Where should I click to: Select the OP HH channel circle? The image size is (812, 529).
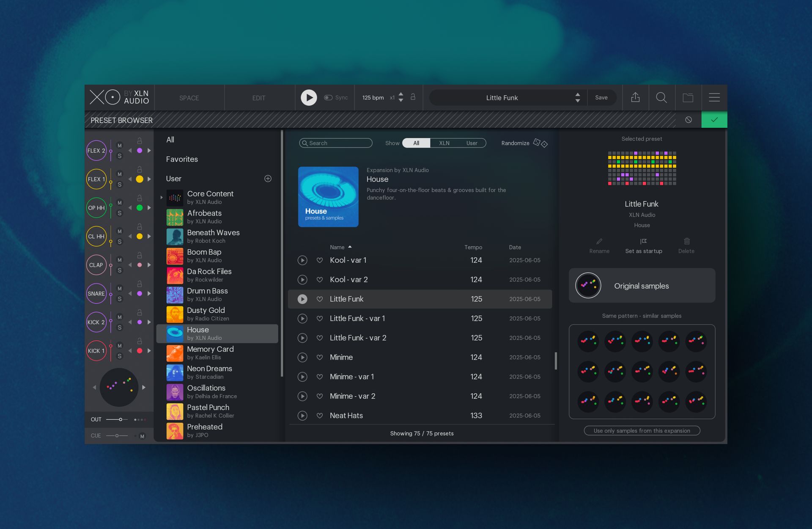(x=96, y=208)
